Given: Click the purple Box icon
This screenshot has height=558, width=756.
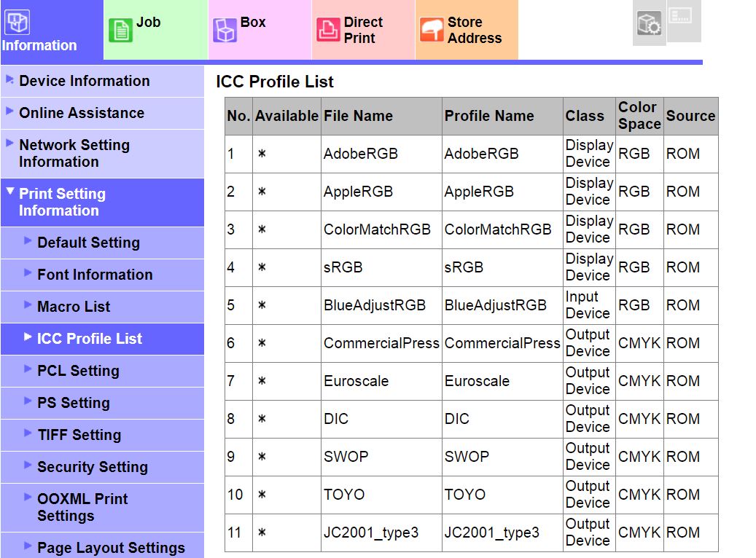Looking at the screenshot, I should tap(225, 31).
